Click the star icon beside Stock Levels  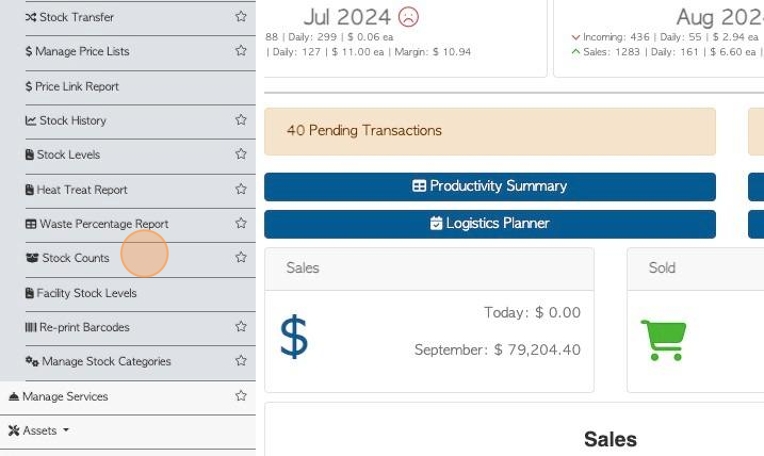click(x=241, y=154)
